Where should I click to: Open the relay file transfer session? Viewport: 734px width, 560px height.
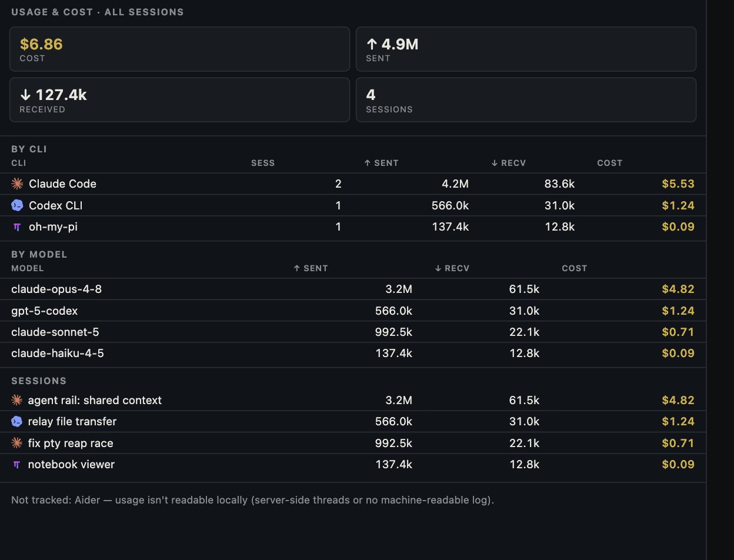[x=353, y=421]
